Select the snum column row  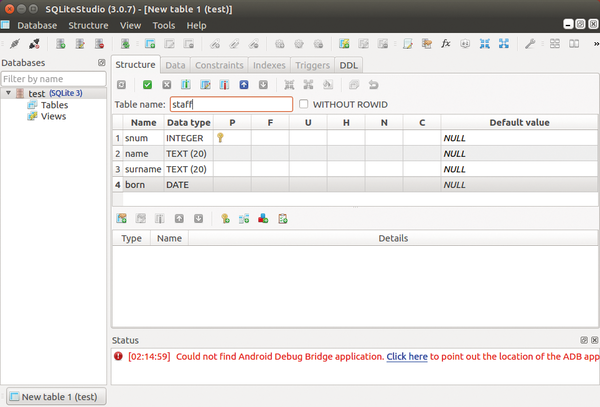click(x=355, y=138)
